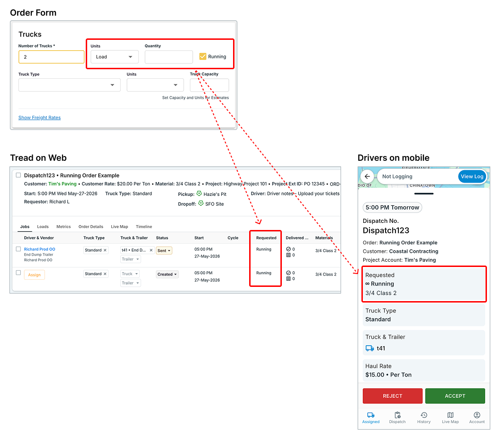Click the Number of Trucks input field

(x=52, y=57)
